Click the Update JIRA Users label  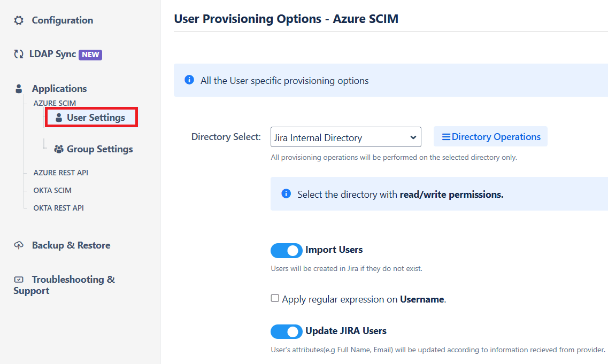pyautogui.click(x=346, y=331)
